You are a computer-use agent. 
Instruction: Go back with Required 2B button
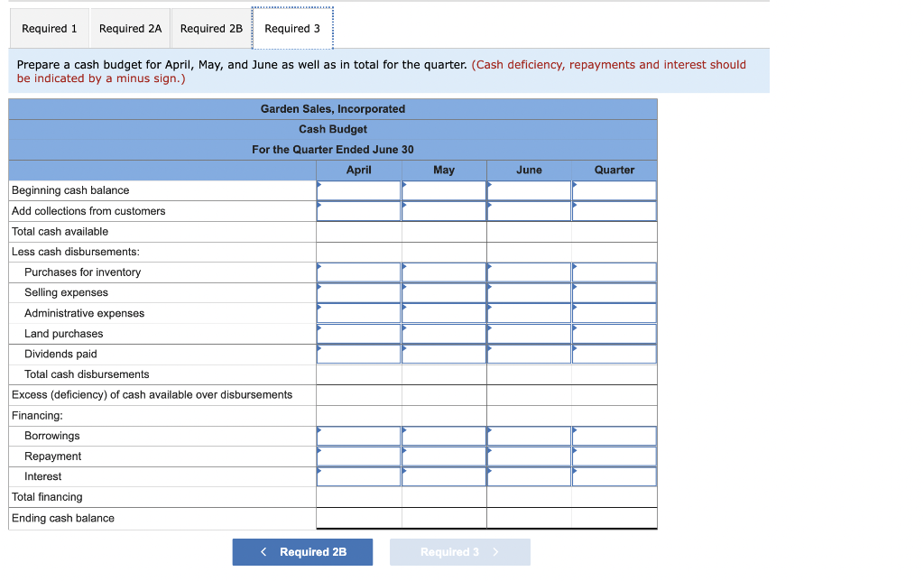[302, 552]
